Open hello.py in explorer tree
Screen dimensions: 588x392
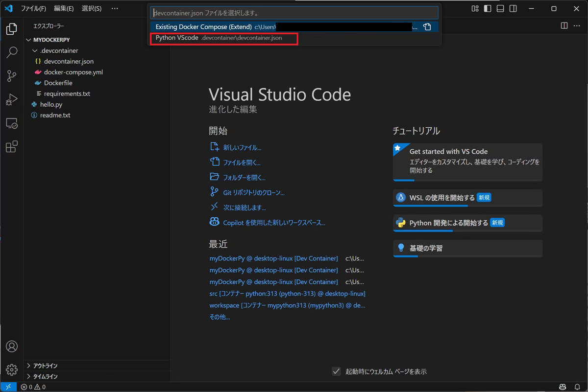pos(51,105)
